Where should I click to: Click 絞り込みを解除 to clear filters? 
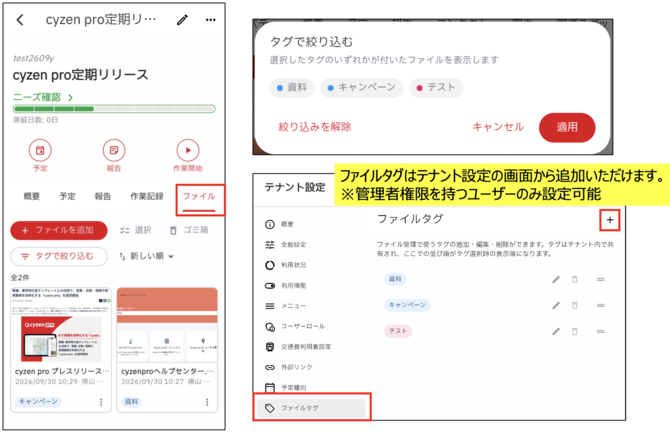[x=315, y=127]
